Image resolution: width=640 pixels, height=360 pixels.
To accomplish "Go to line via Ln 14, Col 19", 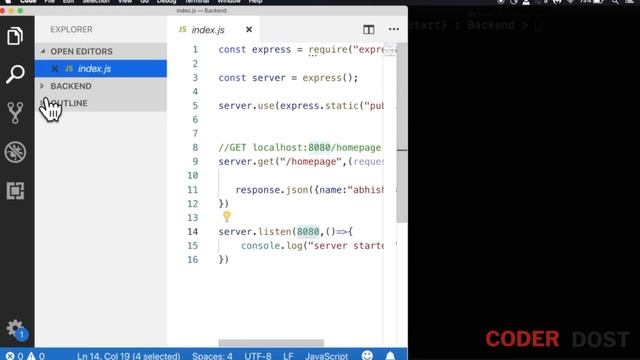I will (x=129, y=356).
